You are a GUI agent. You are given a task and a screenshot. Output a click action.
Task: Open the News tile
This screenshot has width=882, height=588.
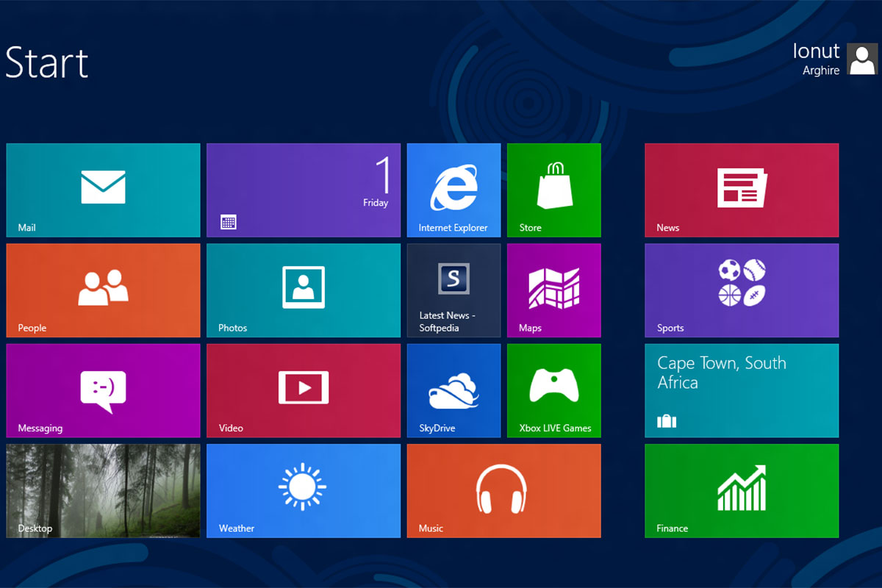[742, 190]
